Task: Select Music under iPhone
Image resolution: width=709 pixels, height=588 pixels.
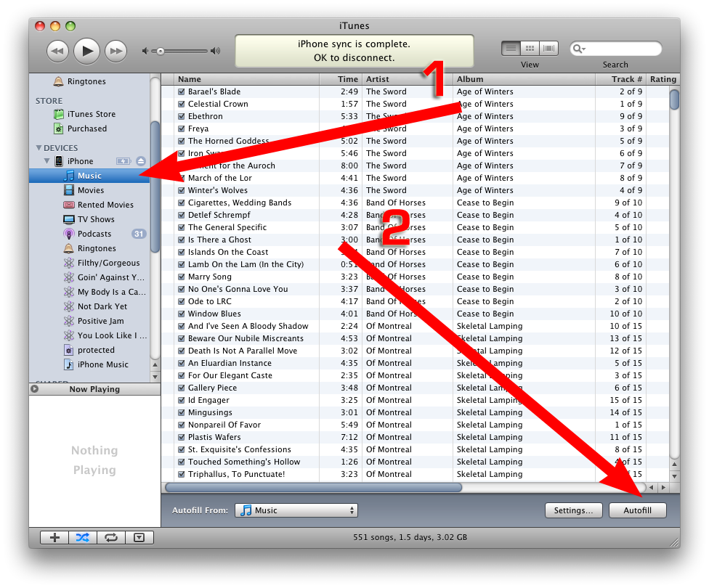Action: tap(89, 176)
